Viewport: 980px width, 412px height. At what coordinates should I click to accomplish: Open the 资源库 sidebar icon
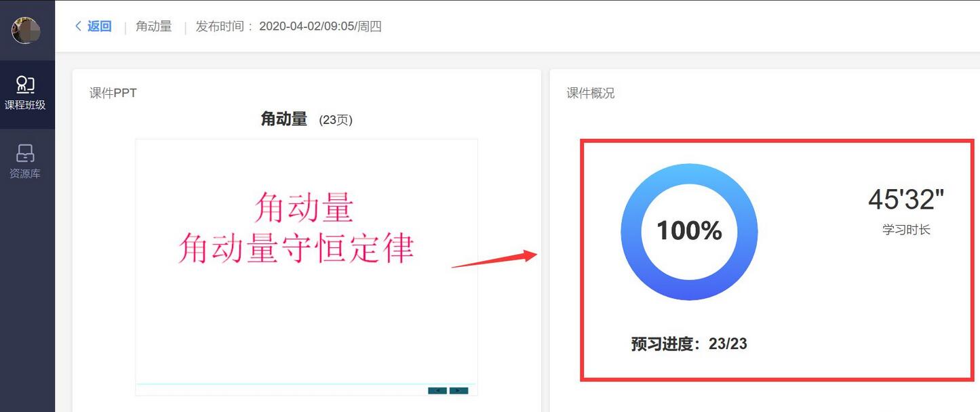(x=25, y=153)
